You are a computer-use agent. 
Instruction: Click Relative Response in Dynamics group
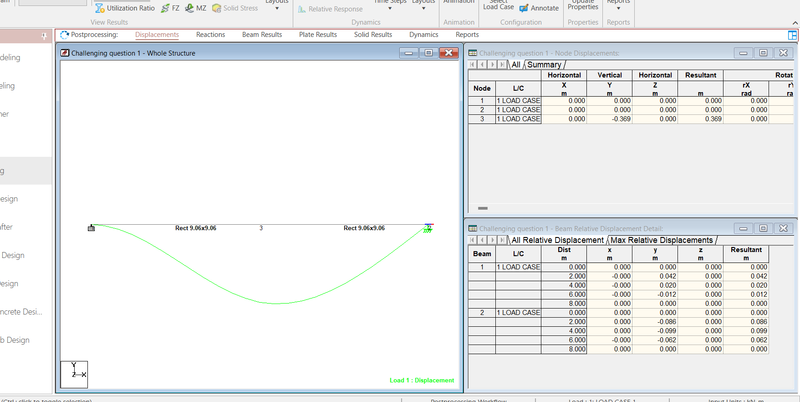pos(330,9)
